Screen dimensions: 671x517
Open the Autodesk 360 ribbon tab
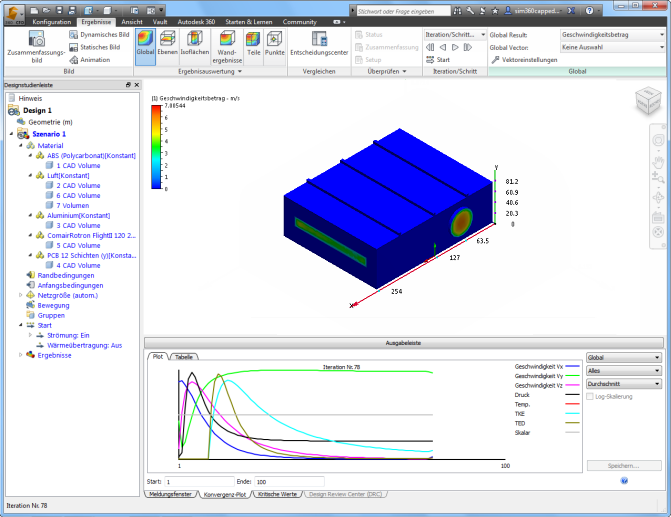click(196, 22)
